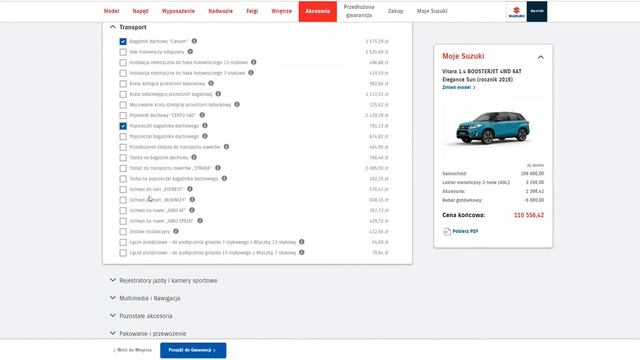Uncheck Bagażnik dachowy Canyon
This screenshot has width=640, height=360.
123,42
